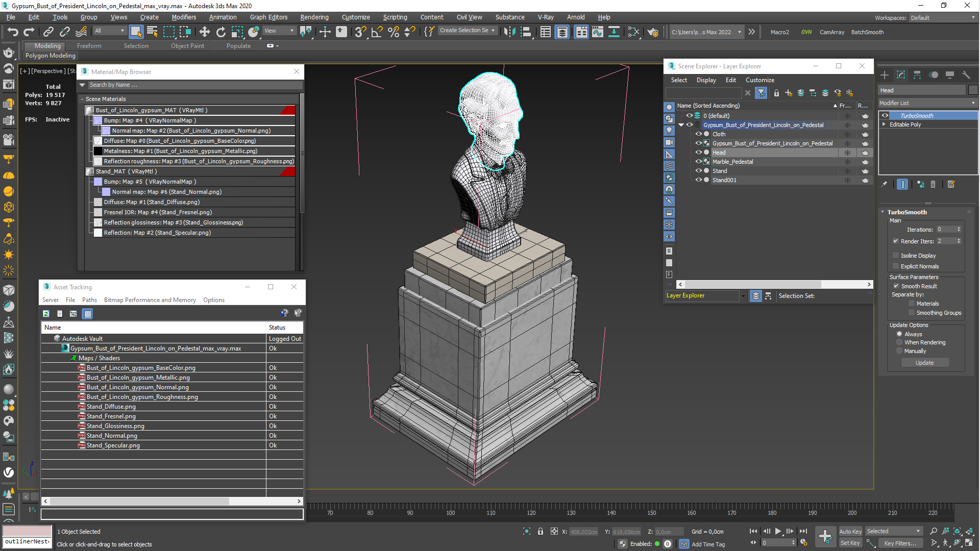Hide Marble_Pedestal via its eye icon
980x551 pixels.
(698, 162)
